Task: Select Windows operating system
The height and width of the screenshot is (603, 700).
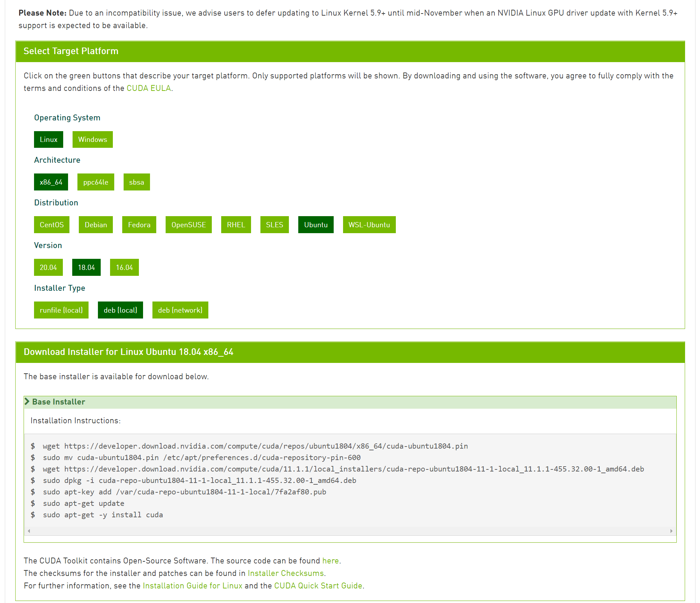Action: (92, 139)
